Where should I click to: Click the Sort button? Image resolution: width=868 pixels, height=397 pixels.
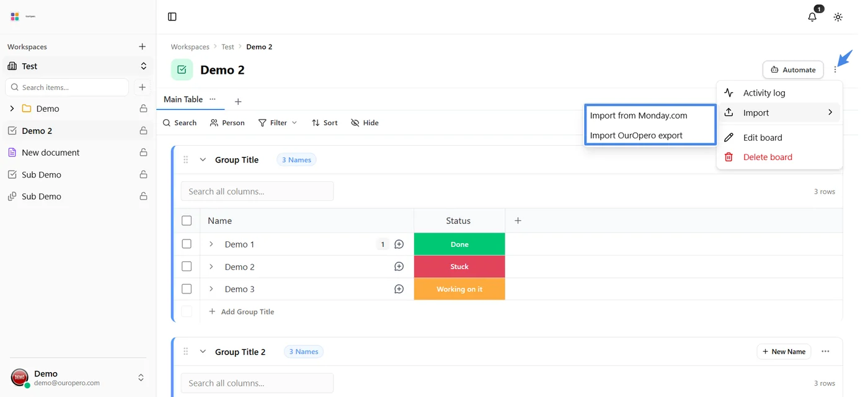point(325,123)
